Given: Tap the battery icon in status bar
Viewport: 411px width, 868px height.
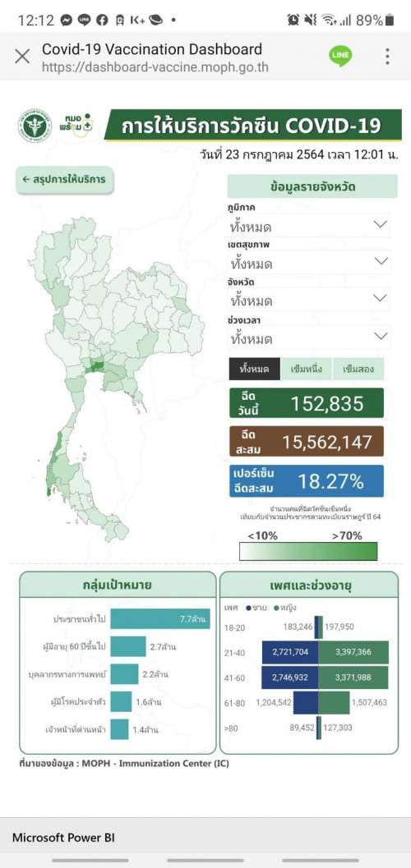Looking at the screenshot, I should tap(390, 21).
